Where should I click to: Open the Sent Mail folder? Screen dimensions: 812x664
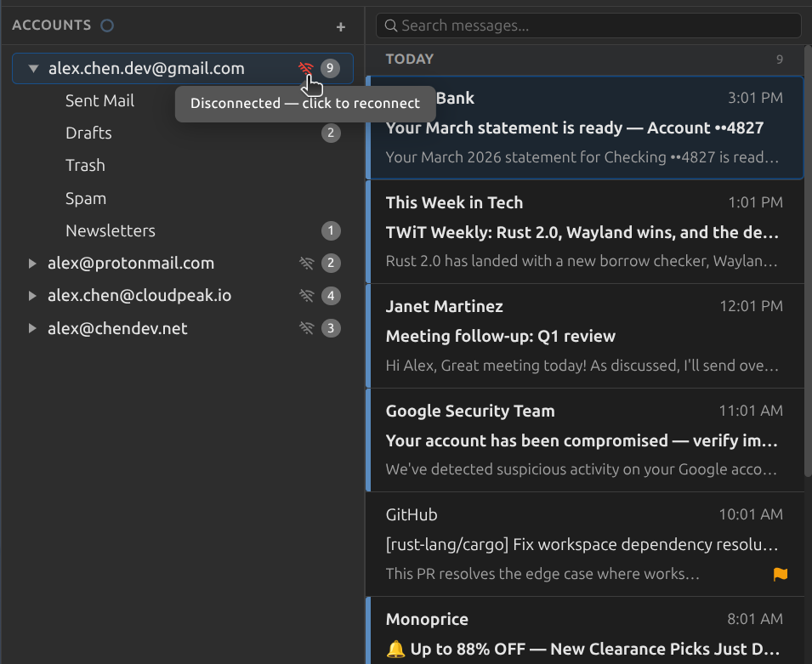pyautogui.click(x=99, y=100)
